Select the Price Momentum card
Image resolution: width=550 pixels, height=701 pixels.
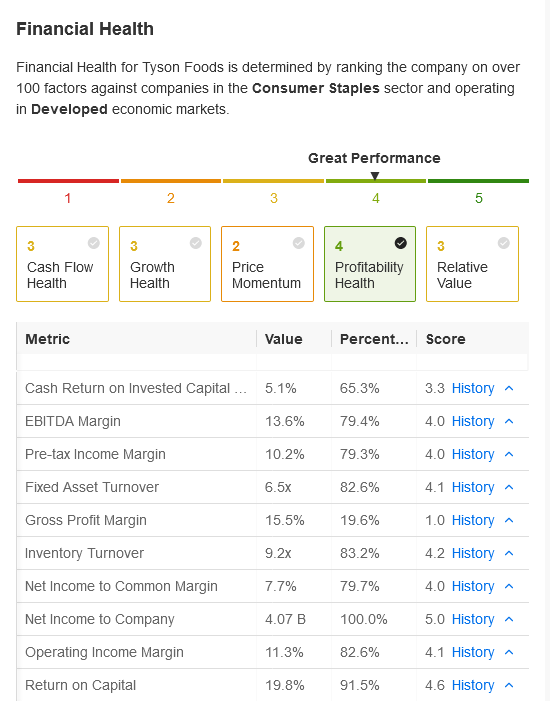coord(267,264)
